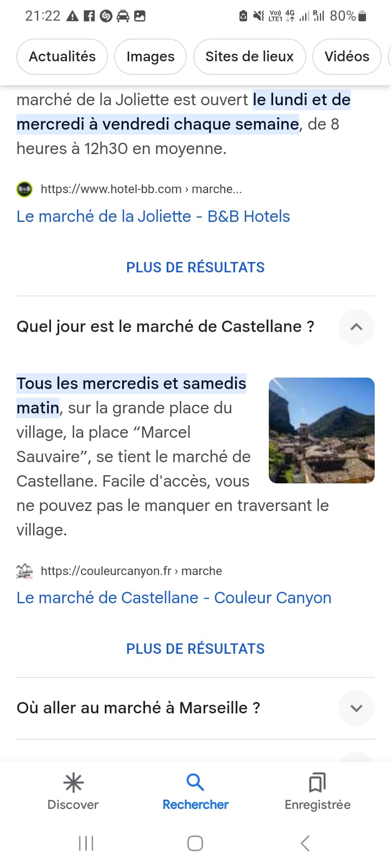Open the Enregistrée bookmarks icon

(x=317, y=783)
